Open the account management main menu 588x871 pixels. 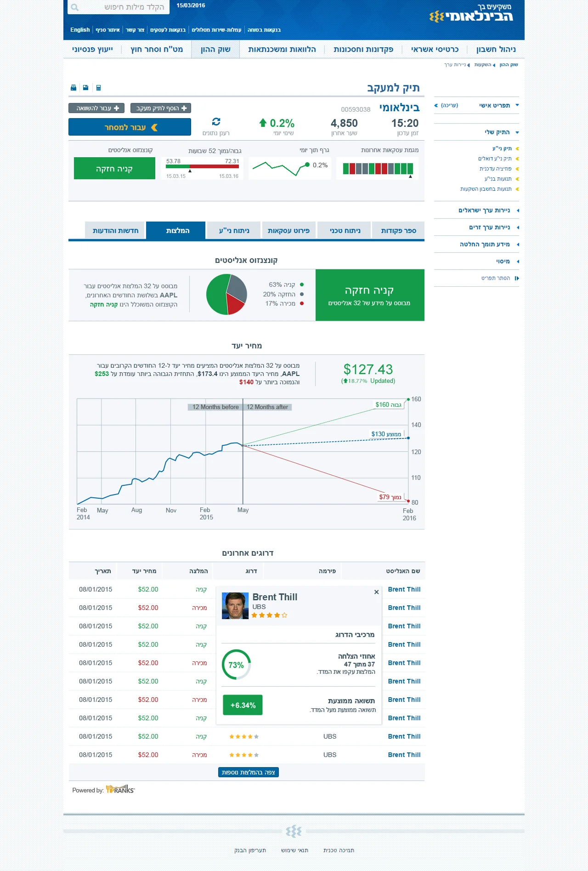click(496, 49)
